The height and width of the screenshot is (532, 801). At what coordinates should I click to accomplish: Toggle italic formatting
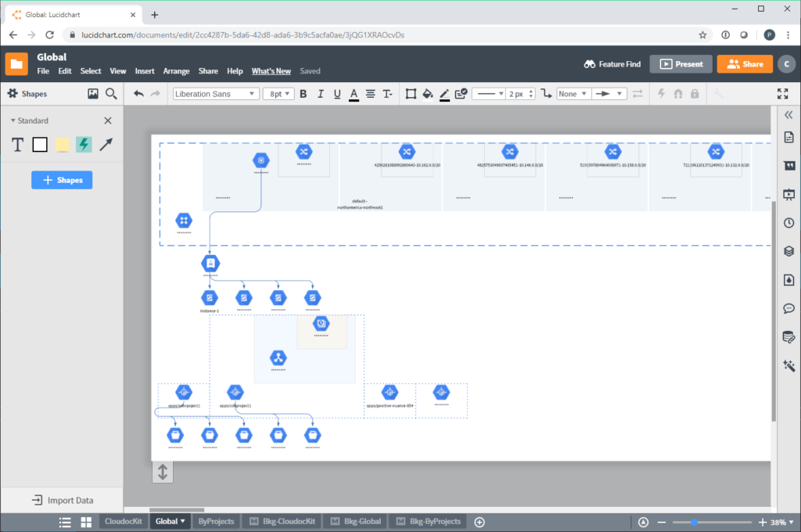click(320, 94)
